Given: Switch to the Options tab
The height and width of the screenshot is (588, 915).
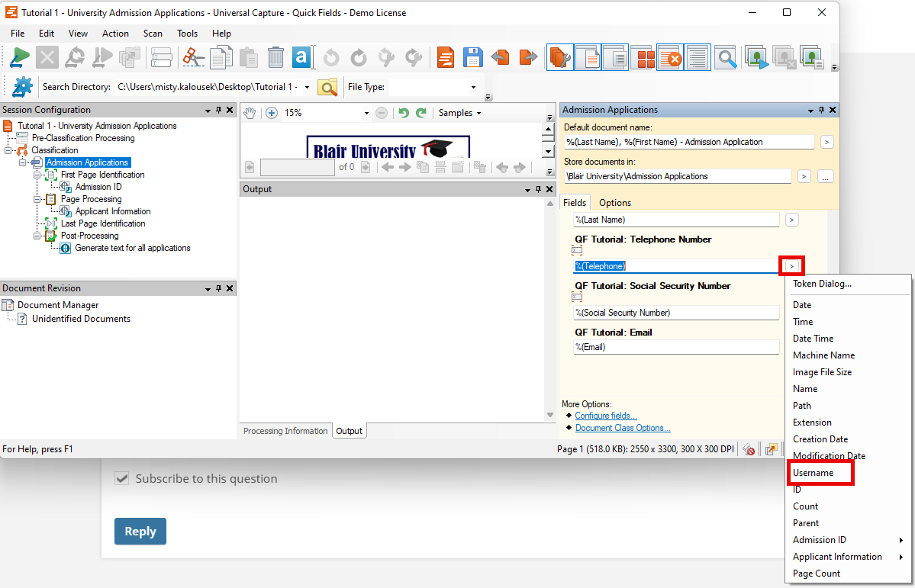Looking at the screenshot, I should pyautogui.click(x=615, y=202).
